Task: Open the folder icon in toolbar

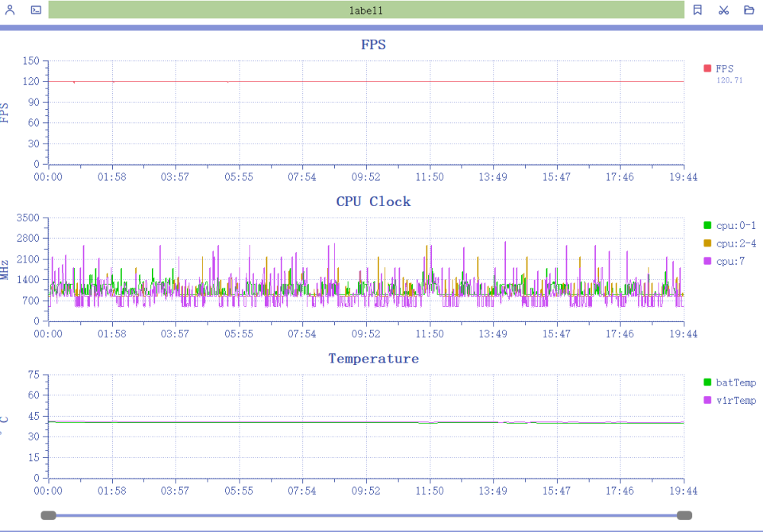Action: [749, 10]
